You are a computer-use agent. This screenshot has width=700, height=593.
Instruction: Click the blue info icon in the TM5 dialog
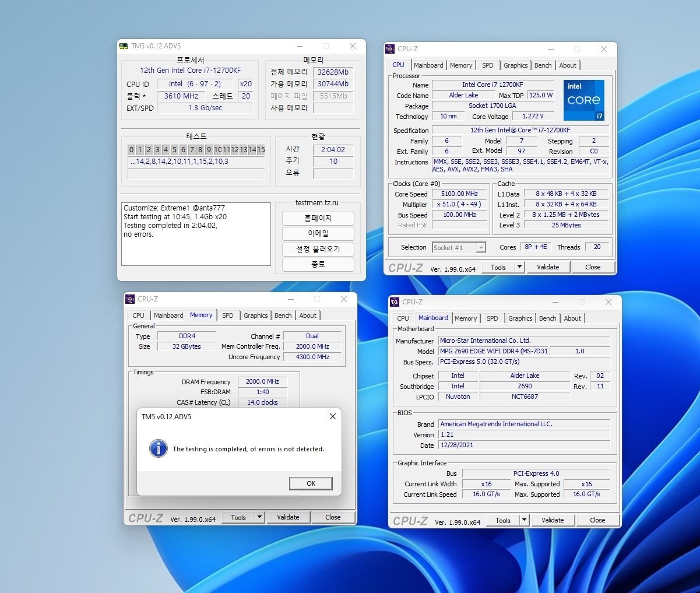tap(159, 448)
